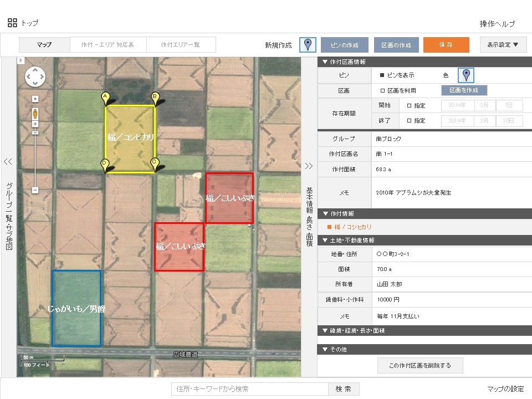Open the start year 2014年 dropdown
This screenshot has width=532, height=399.
[x=457, y=105]
